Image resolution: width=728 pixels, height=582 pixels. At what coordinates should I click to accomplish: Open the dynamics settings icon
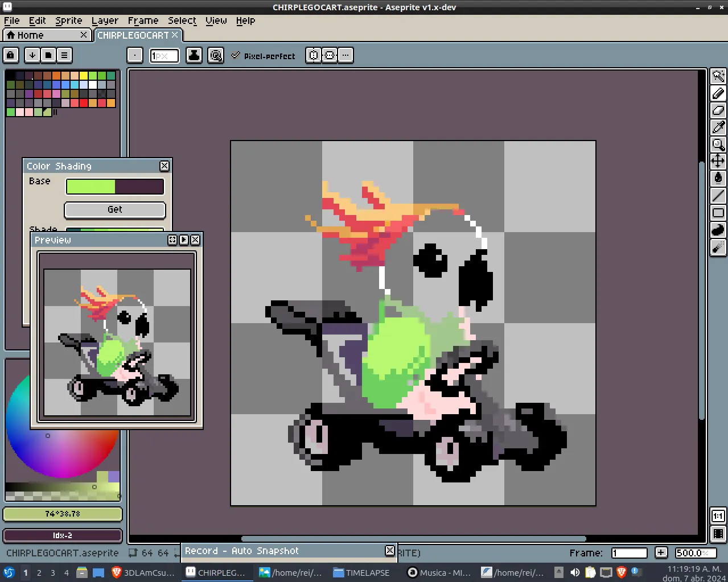point(216,55)
